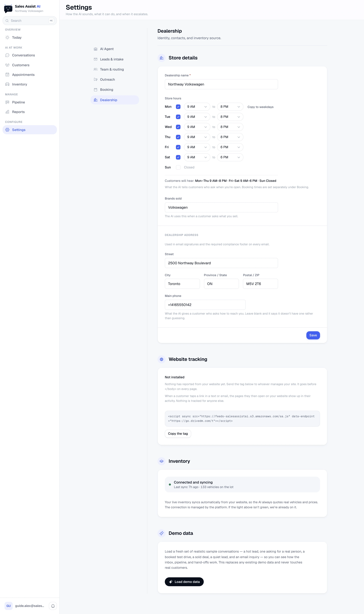Click the Booking calendar icon
This screenshot has height=614, width=364.
(x=96, y=90)
